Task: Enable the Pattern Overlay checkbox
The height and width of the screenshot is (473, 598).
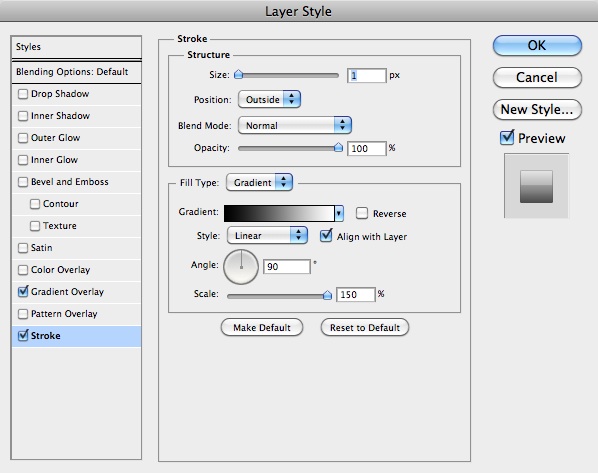Action: [23, 314]
